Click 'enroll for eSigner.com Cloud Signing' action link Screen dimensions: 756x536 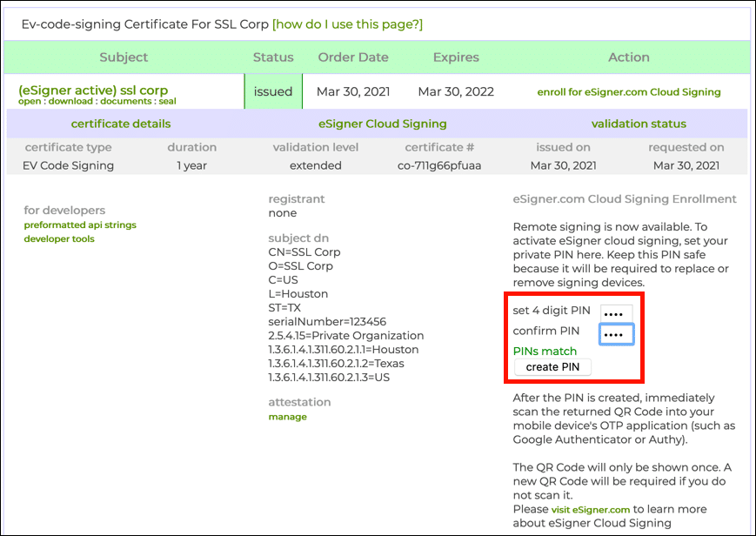tap(629, 92)
